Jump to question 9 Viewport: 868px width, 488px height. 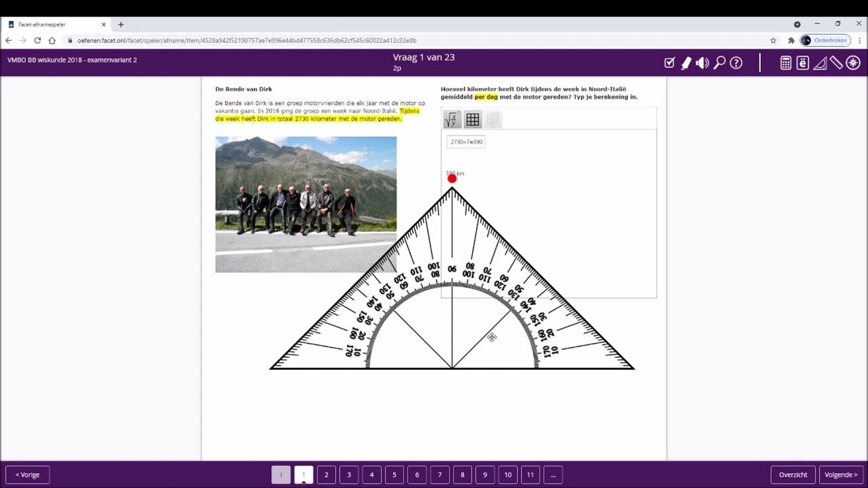485,474
